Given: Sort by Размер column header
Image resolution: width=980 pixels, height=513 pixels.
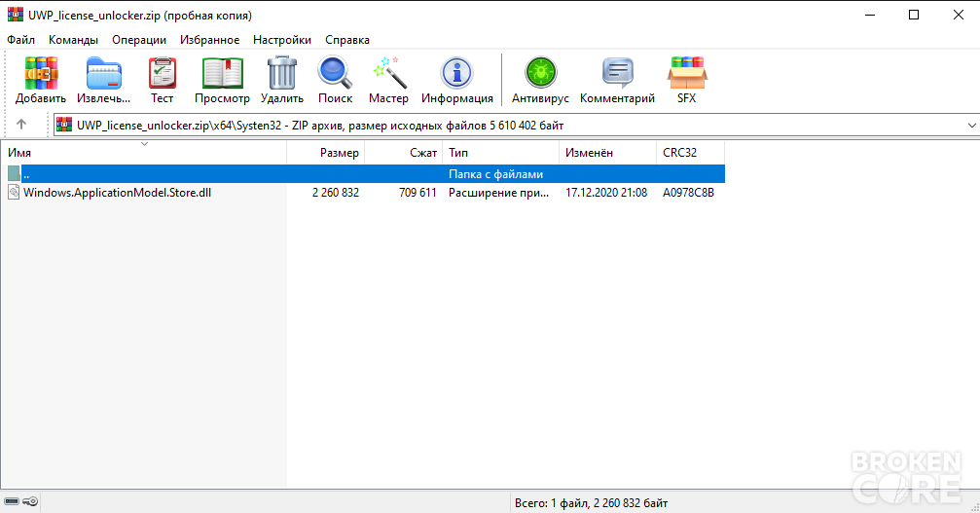Looking at the screenshot, I should coord(326,153).
